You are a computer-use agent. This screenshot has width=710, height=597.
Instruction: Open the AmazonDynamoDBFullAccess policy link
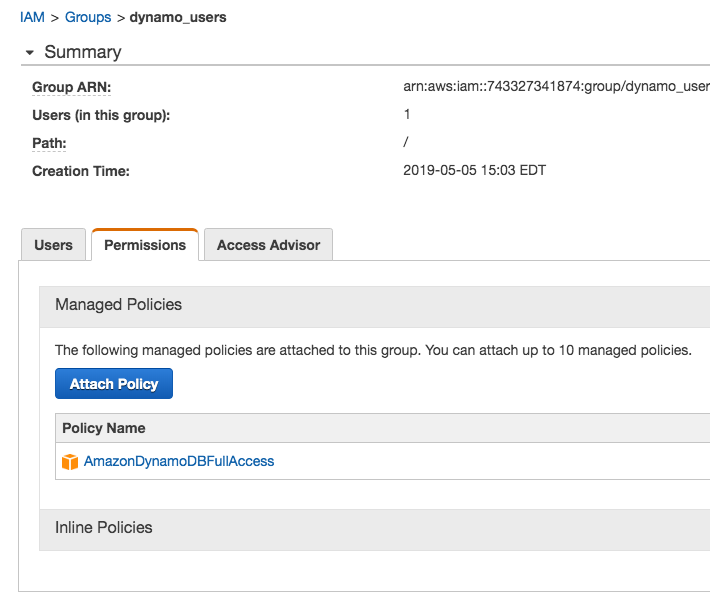coord(179,461)
